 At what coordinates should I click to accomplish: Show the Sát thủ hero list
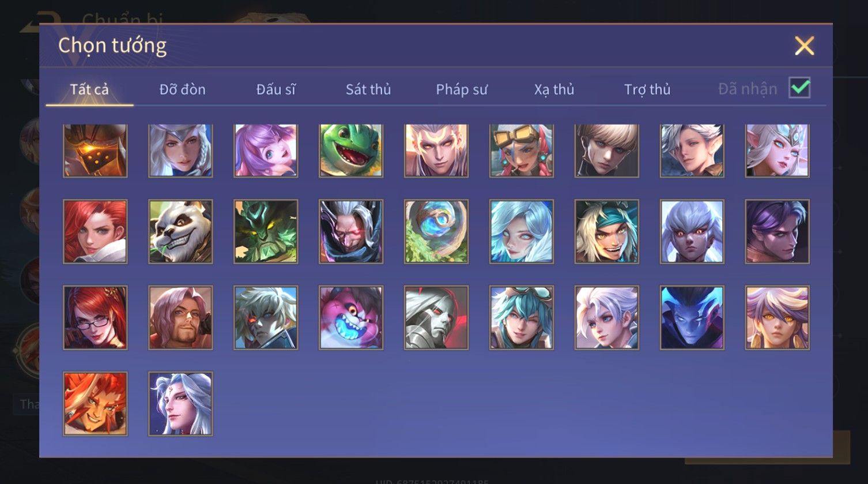368,89
